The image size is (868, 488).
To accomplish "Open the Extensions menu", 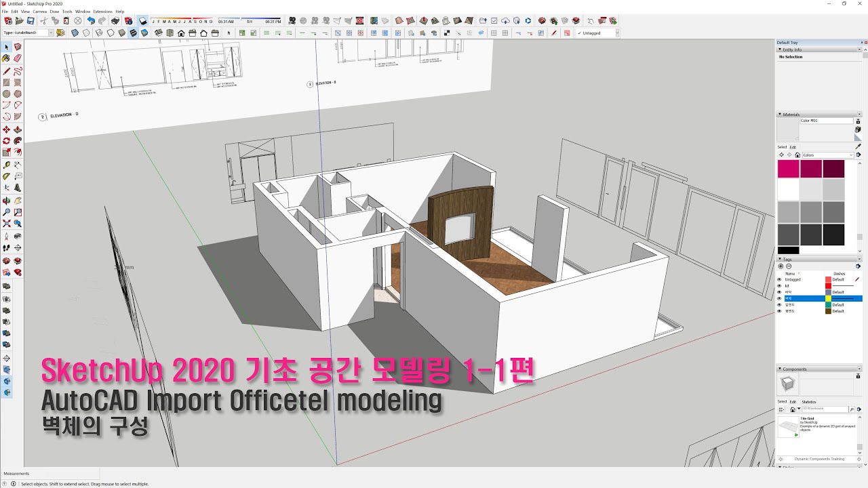I will pyautogui.click(x=103, y=12).
